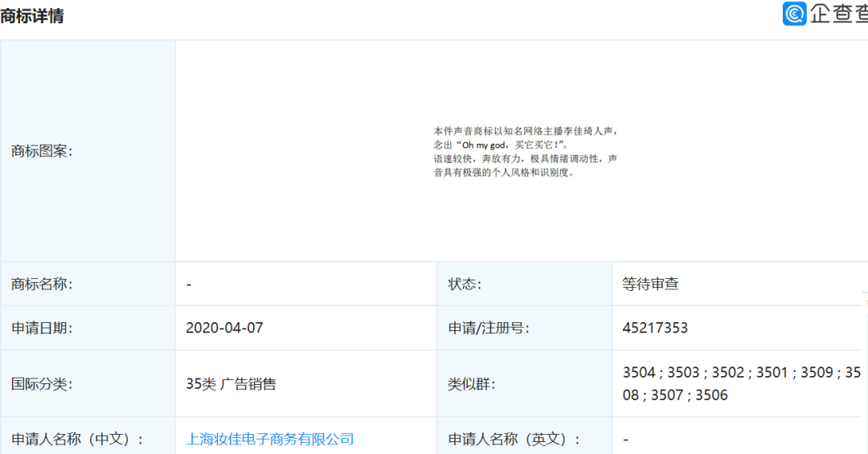Click the 申请日期 label cell
The image size is (868, 454).
88,328
